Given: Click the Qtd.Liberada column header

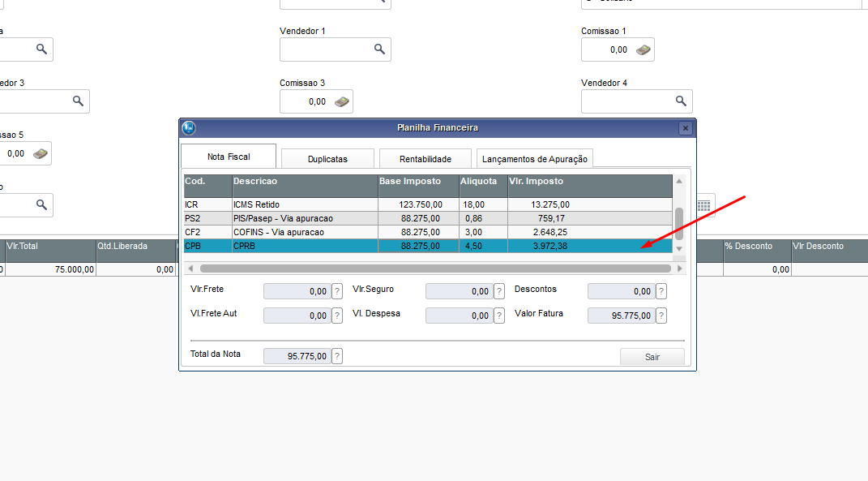Looking at the screenshot, I should pos(135,251).
